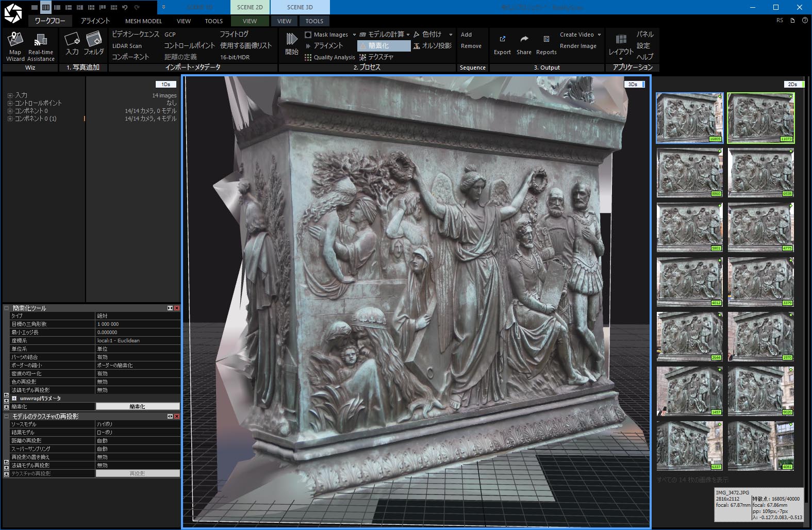Open Quality Analysis
Image resolution: width=812 pixels, height=530 pixels.
pyautogui.click(x=330, y=57)
